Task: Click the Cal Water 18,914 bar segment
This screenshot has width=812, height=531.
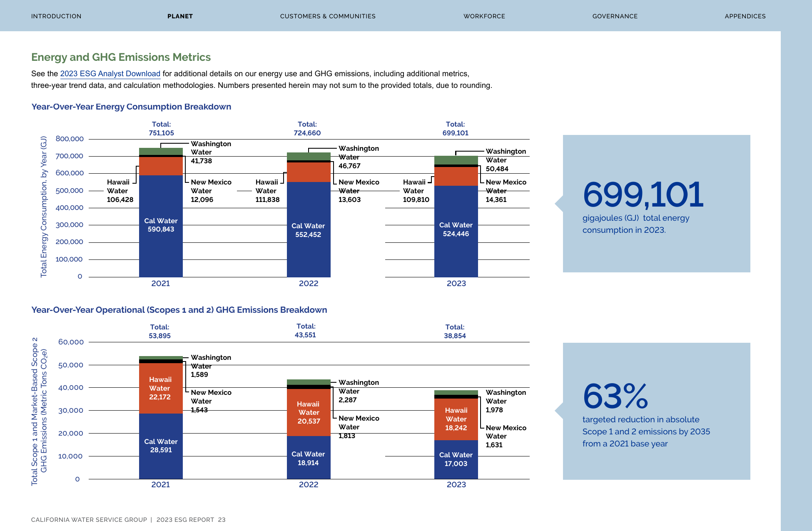Action: coord(309,458)
